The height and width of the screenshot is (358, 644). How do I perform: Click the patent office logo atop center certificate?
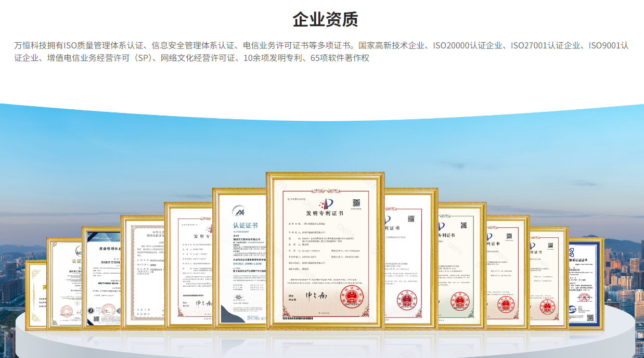tap(326, 203)
